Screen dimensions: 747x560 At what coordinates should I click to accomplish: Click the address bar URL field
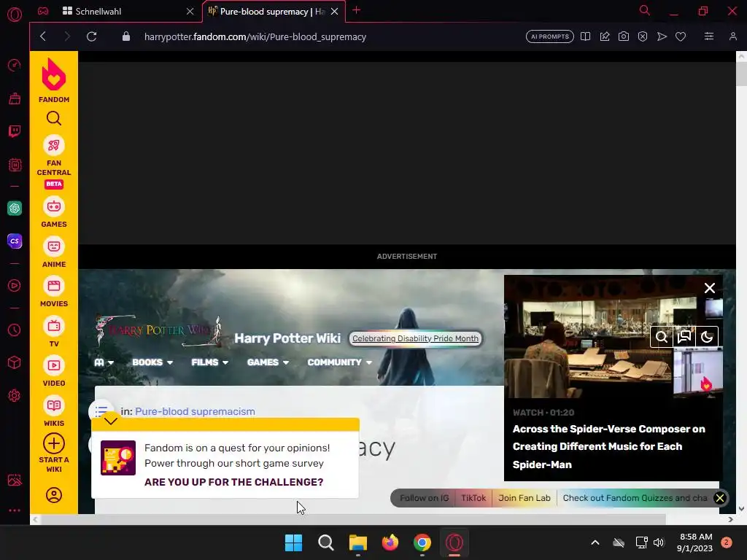pyautogui.click(x=255, y=36)
